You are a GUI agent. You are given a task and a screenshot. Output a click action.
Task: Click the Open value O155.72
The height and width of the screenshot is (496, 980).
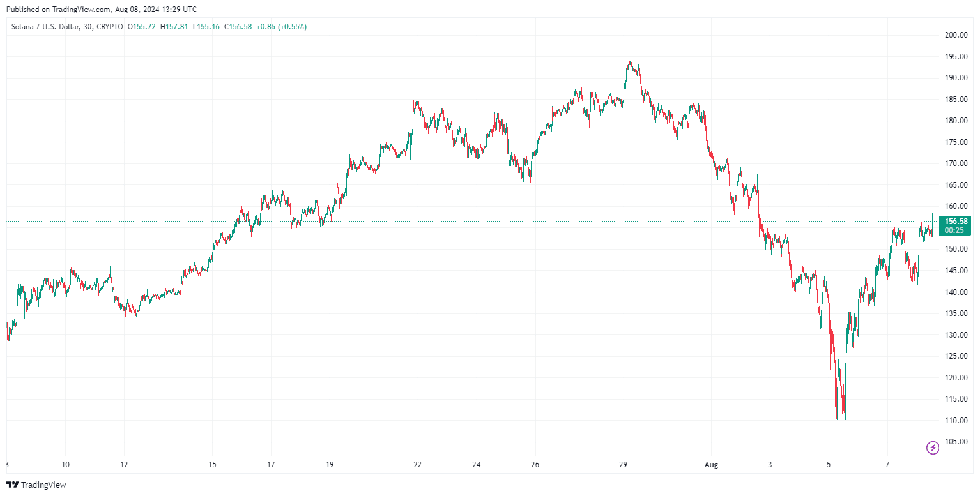point(142,27)
